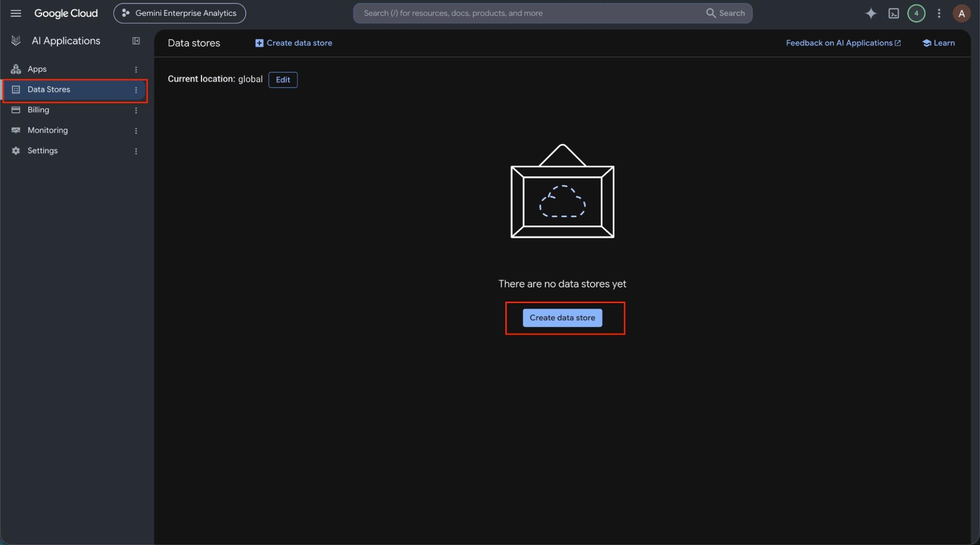Open the Gemini Enterprise Analytics project picker
Image resolution: width=980 pixels, height=545 pixels.
coord(179,13)
